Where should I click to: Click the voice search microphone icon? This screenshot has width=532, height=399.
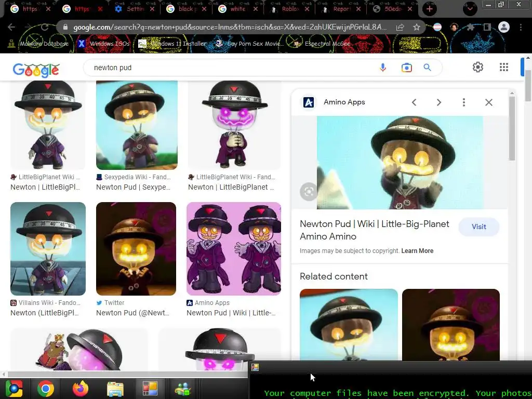pyautogui.click(x=383, y=68)
